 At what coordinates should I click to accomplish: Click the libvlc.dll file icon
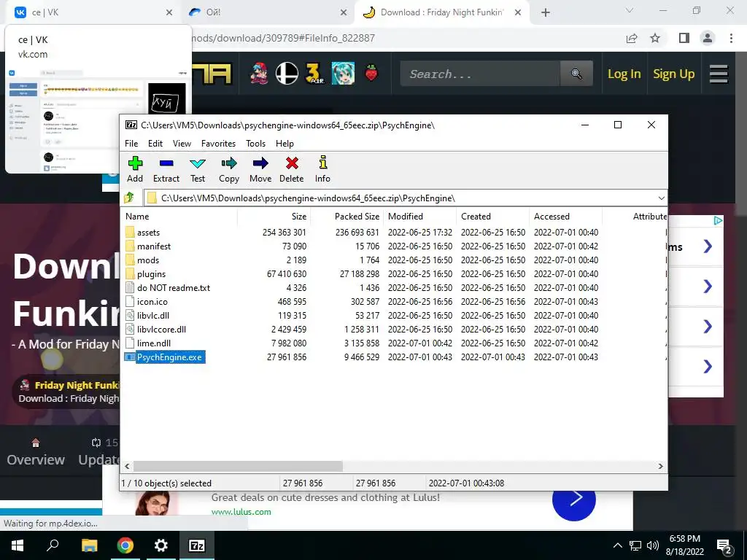130,315
